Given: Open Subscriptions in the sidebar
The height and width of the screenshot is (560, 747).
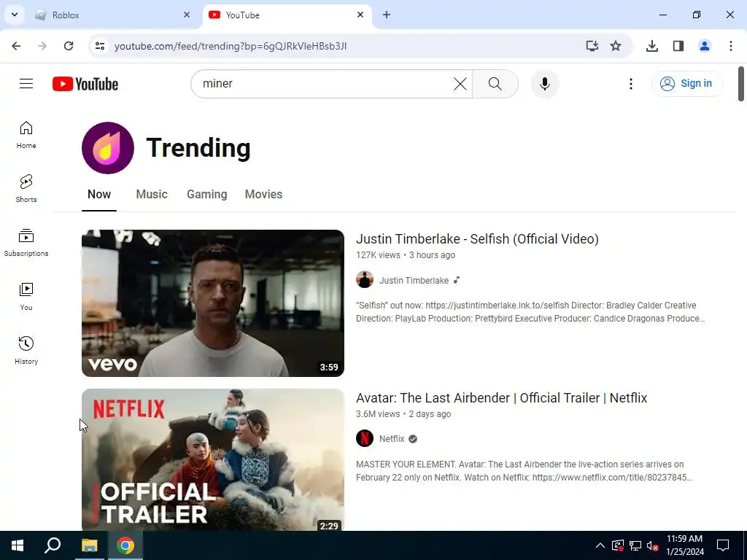Looking at the screenshot, I should click(x=26, y=242).
